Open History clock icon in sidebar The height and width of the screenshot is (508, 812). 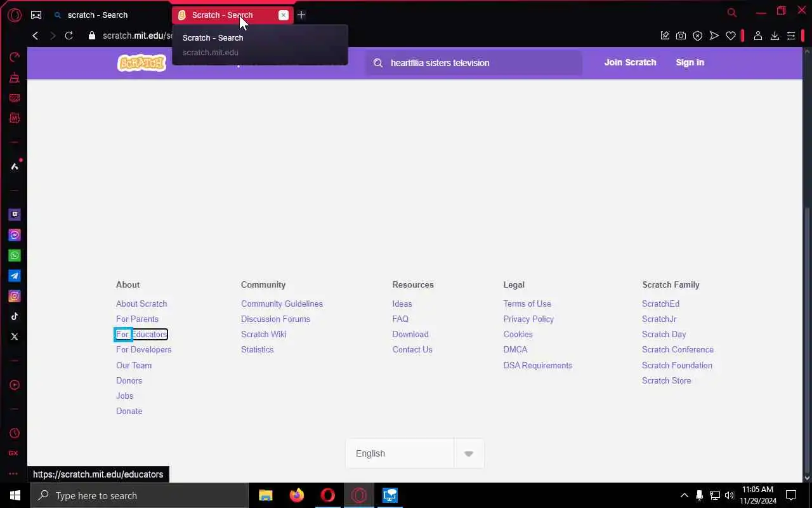tap(14, 433)
